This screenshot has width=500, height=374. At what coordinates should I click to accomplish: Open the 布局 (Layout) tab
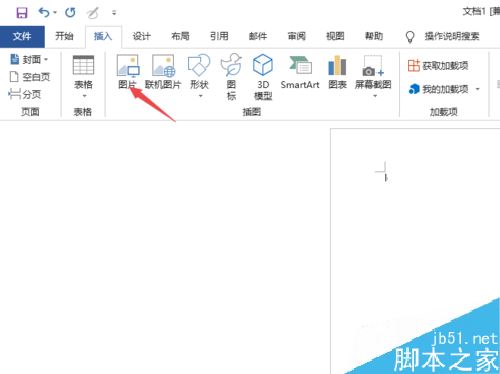180,36
